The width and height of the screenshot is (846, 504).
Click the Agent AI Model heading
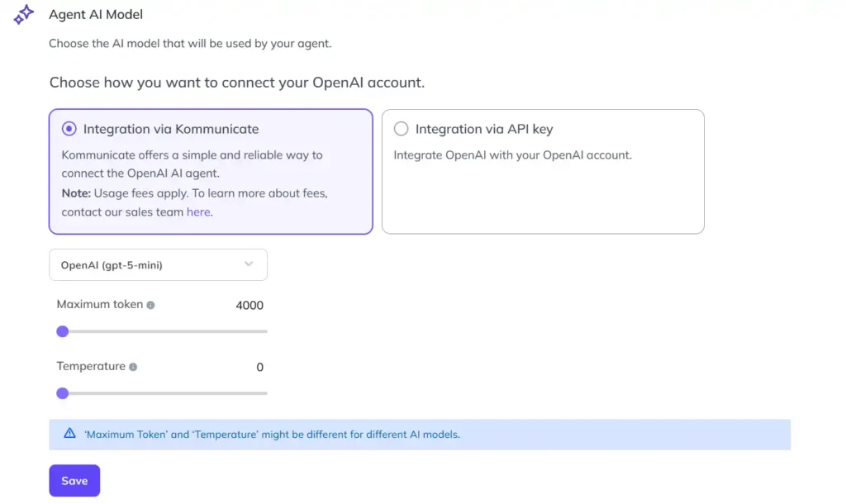click(x=96, y=14)
